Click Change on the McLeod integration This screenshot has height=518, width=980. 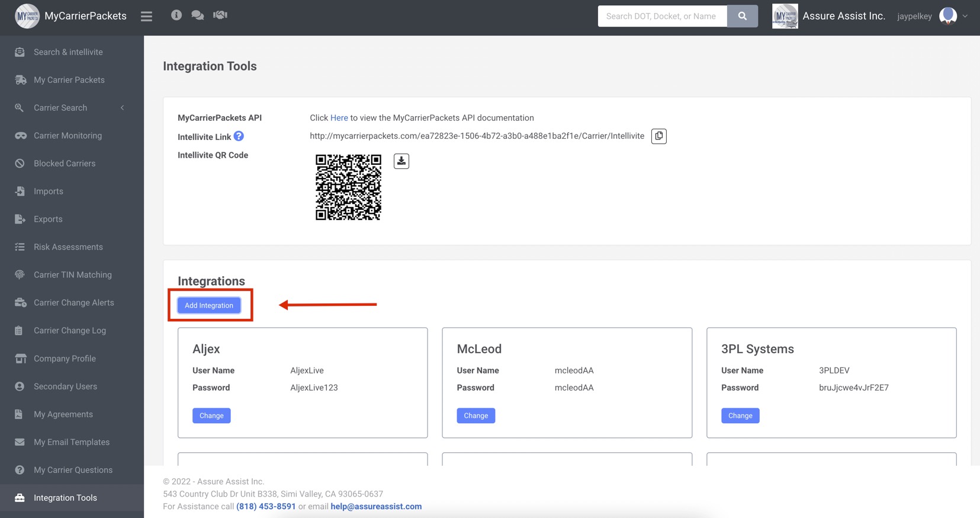476,415
